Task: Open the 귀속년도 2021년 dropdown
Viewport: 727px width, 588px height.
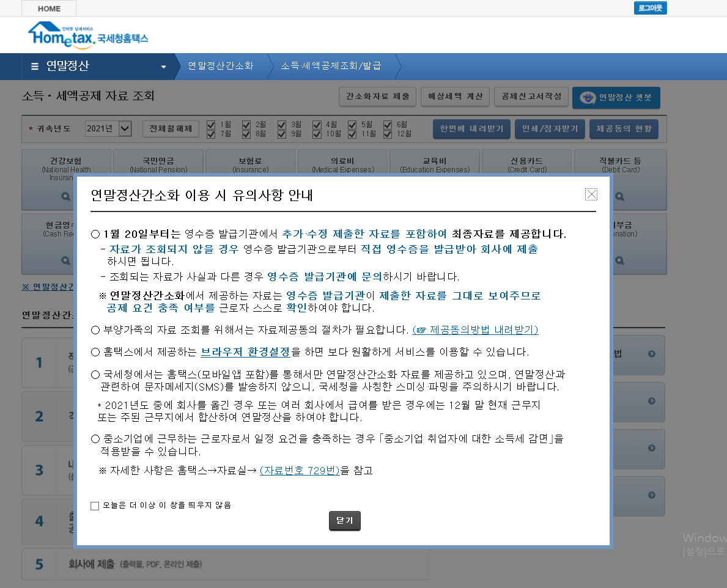Action: (x=108, y=128)
